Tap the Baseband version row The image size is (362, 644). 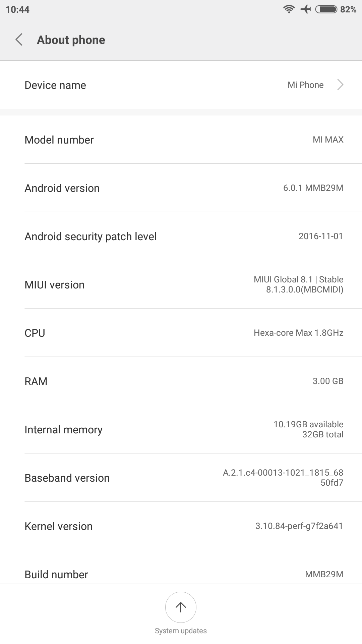181,478
